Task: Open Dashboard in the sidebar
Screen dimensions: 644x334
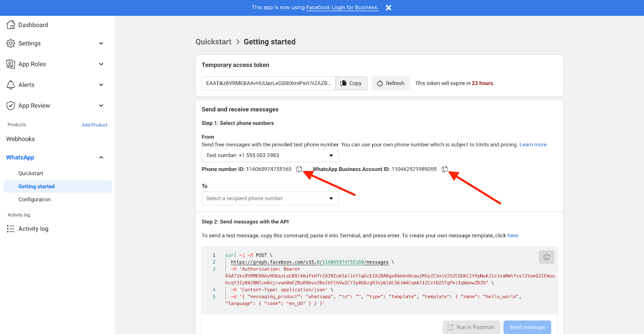Action: pos(33,25)
